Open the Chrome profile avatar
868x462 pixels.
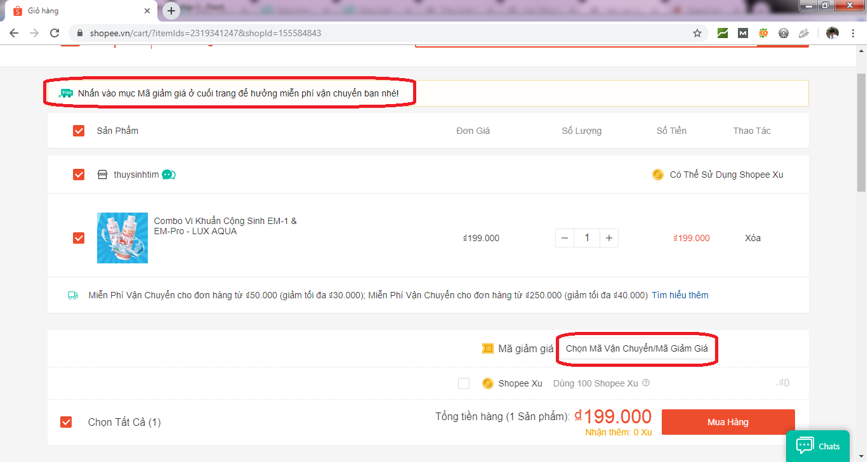[832, 33]
